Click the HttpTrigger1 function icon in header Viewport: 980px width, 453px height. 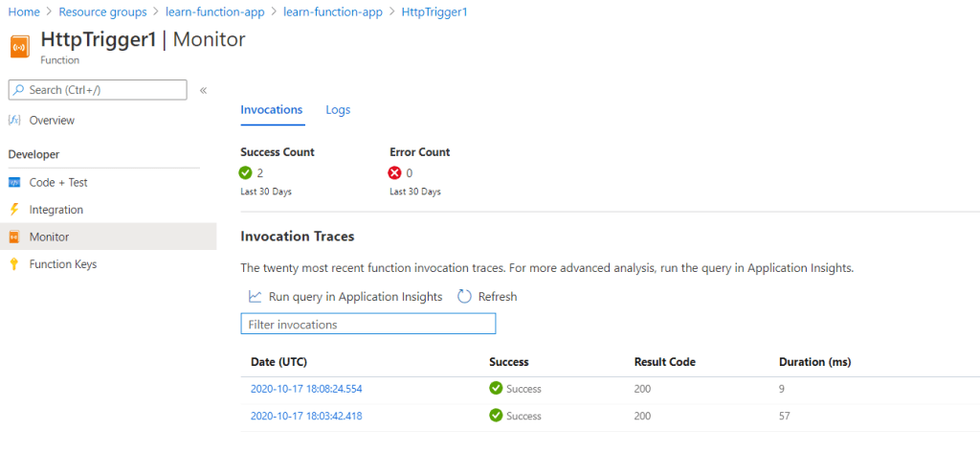(x=21, y=47)
